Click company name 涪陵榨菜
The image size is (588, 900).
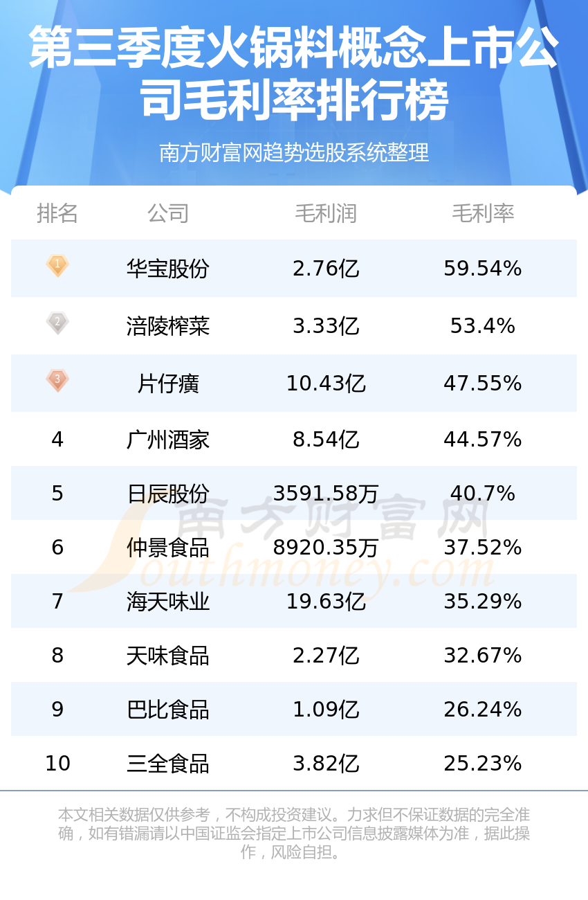pyautogui.click(x=168, y=326)
